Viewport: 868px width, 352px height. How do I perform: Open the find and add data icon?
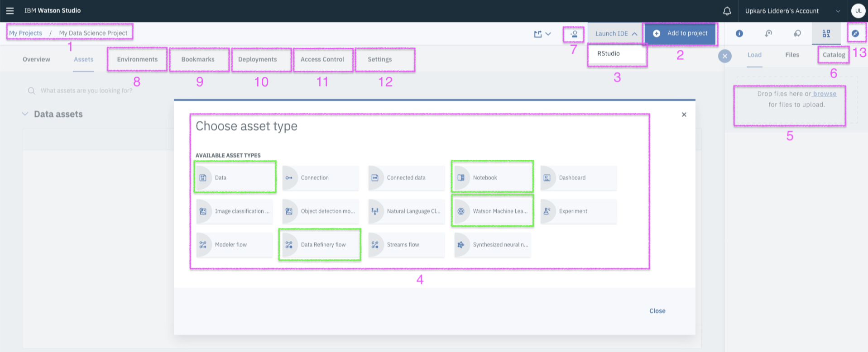coord(826,33)
